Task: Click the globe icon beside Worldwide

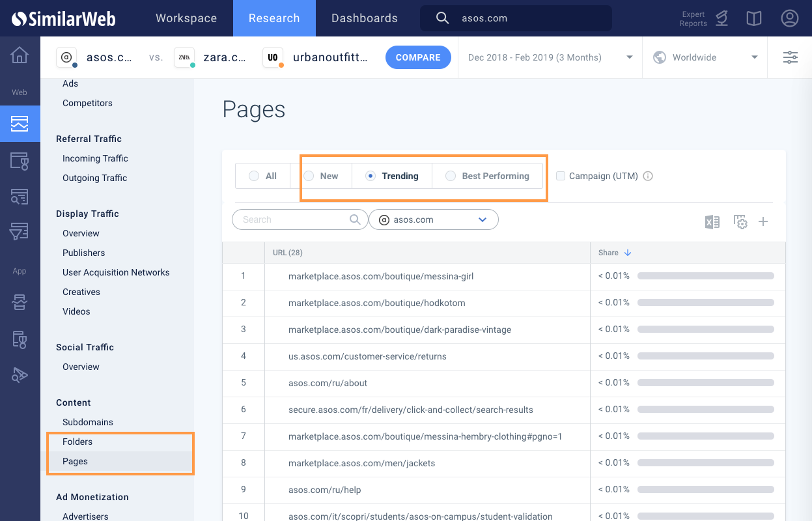Action: [x=660, y=57]
